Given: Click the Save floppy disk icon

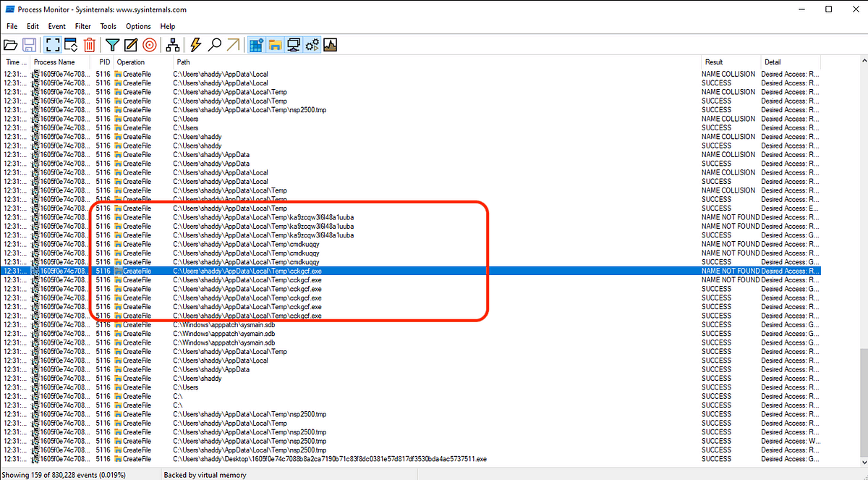Looking at the screenshot, I should tap(30, 45).
